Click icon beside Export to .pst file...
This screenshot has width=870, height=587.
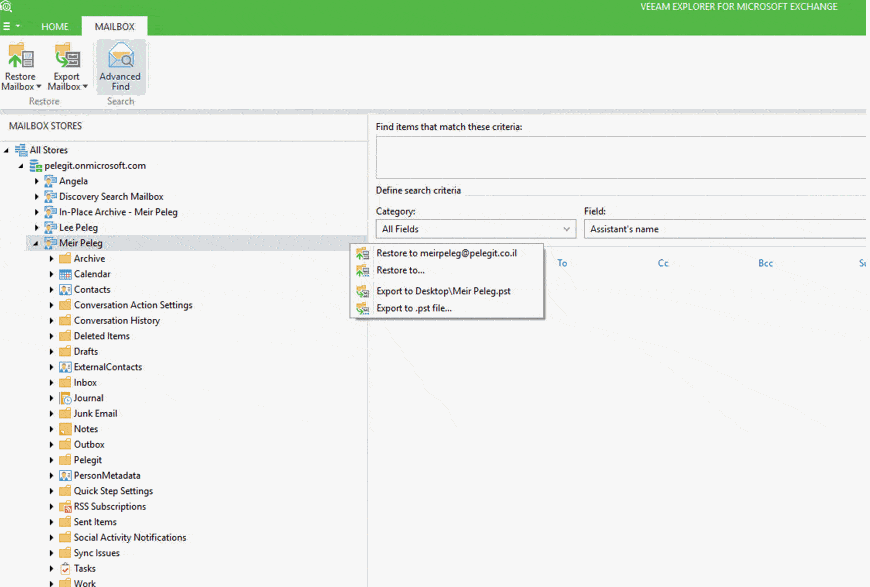pyautogui.click(x=362, y=308)
